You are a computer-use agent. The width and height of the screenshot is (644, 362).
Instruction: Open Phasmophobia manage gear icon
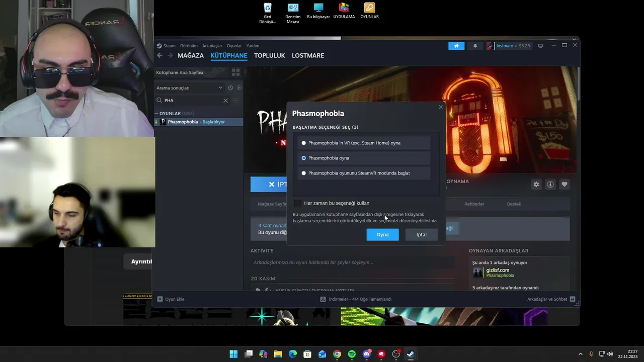coord(536,185)
